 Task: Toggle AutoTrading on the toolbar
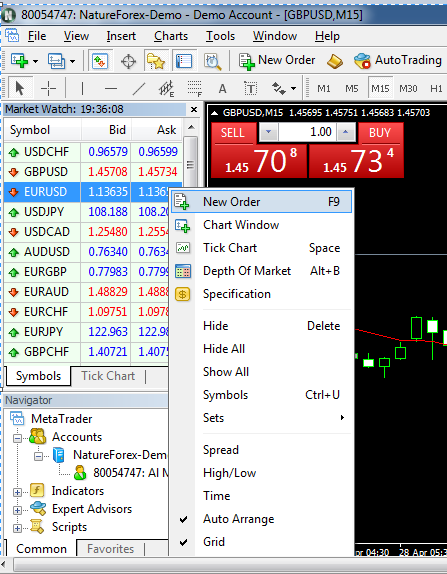coord(398,60)
